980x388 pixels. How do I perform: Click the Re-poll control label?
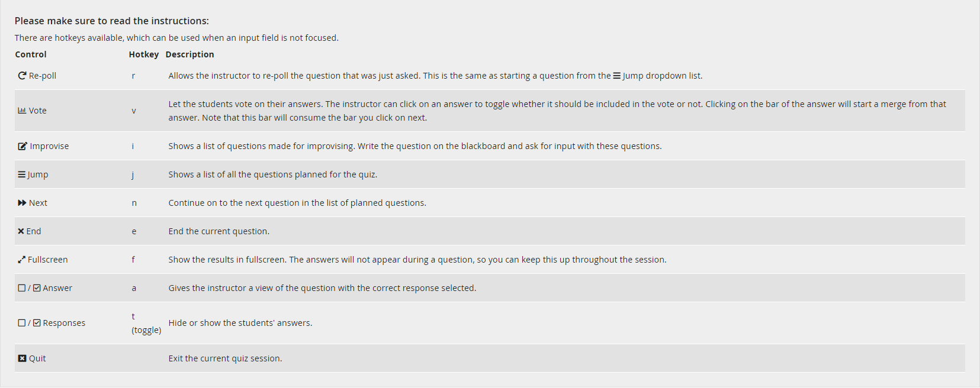click(43, 76)
